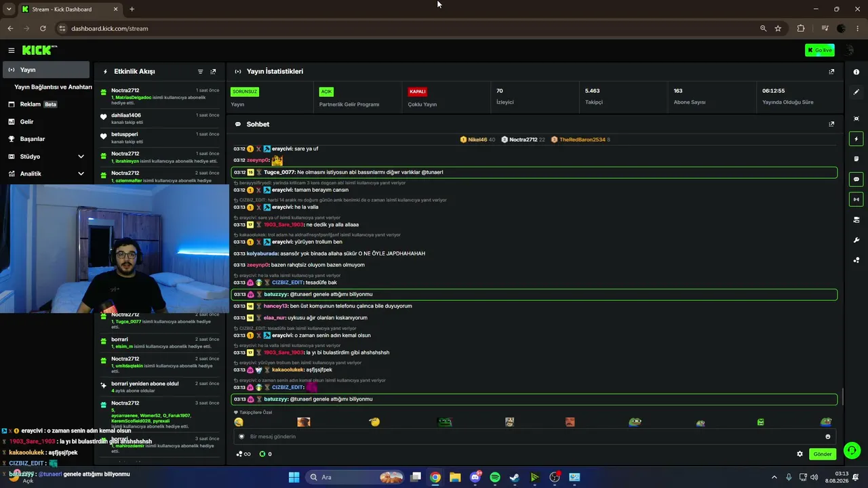868x488 pixels.
Task: Expand the Analitik chevron
Action: (81, 174)
